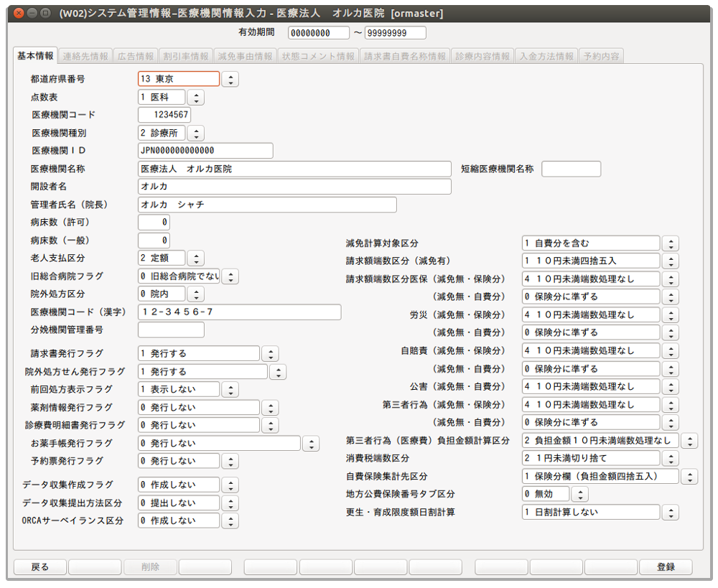
Task: Click the 地方公費保険番号タブ区分 field showing 無効
Action: pyautogui.click(x=546, y=494)
